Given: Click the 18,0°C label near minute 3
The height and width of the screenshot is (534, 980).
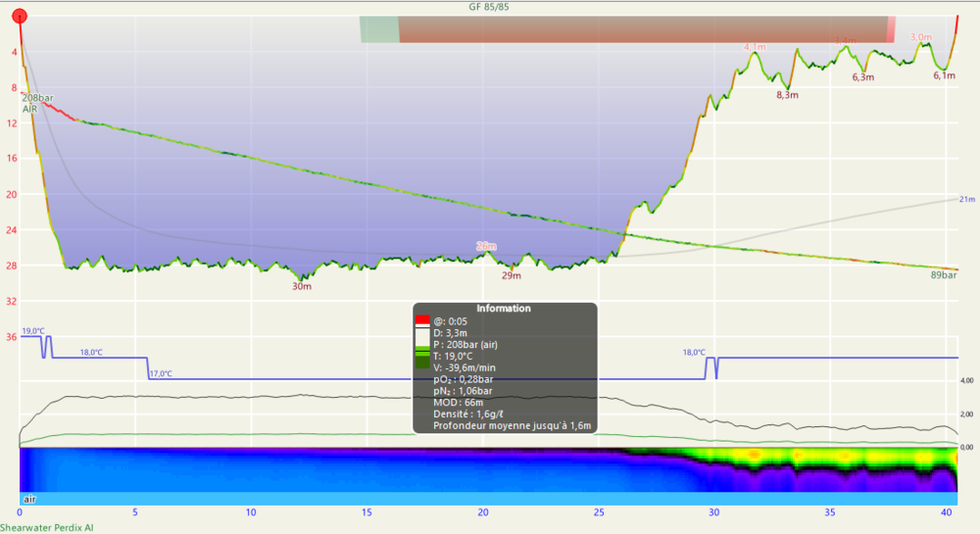Looking at the screenshot, I should (x=91, y=353).
